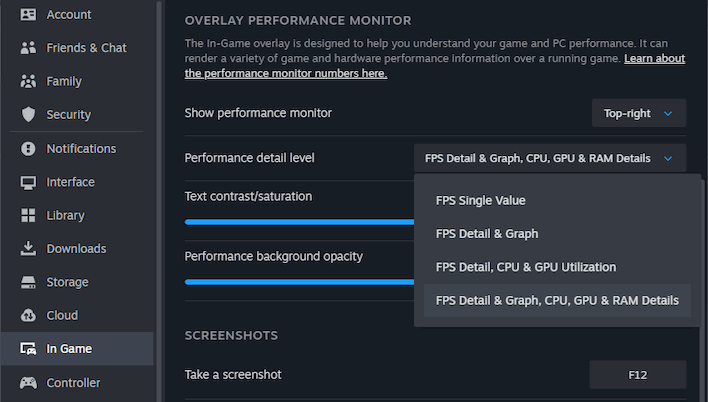708x402 pixels.
Task: Open Controller settings gamepad icon
Action: tap(28, 383)
